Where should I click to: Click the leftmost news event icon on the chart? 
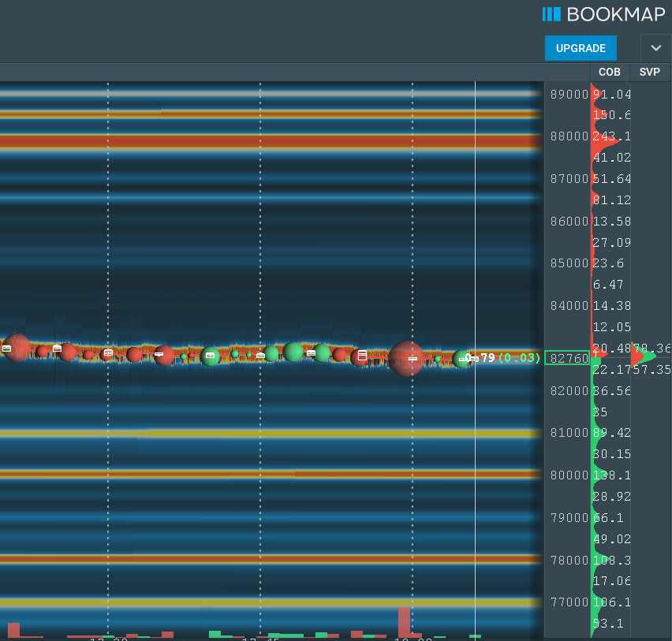click(x=6, y=348)
